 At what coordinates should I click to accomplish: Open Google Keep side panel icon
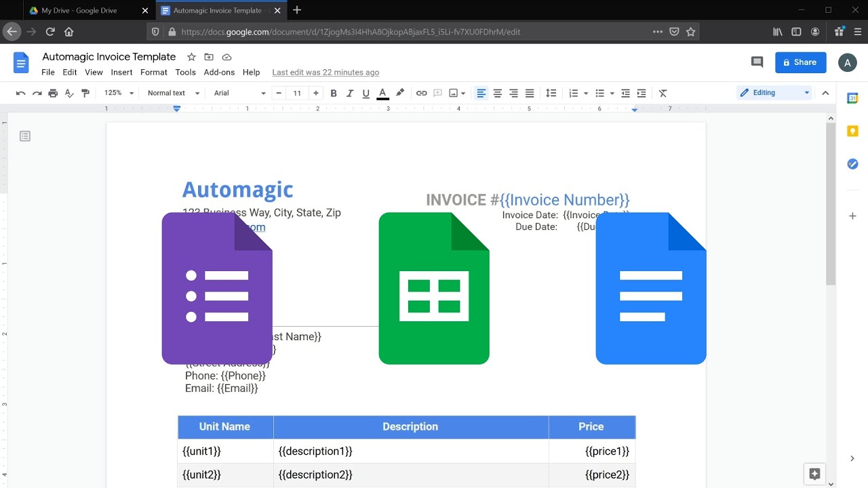click(852, 131)
